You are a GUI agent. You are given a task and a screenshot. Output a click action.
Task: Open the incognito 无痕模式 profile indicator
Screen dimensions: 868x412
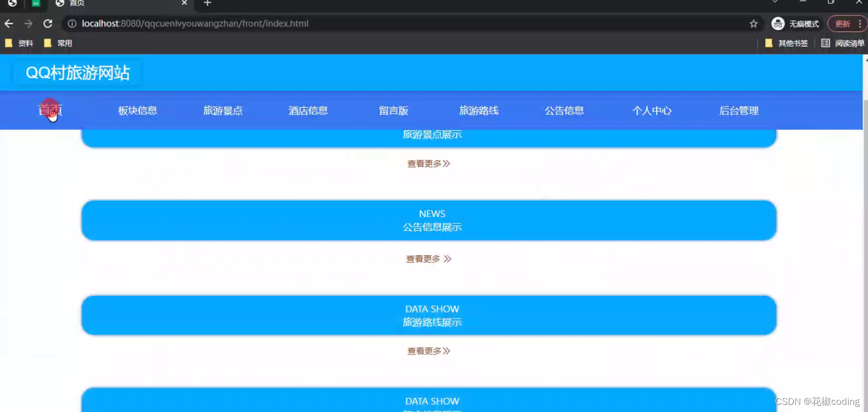[x=795, y=24]
